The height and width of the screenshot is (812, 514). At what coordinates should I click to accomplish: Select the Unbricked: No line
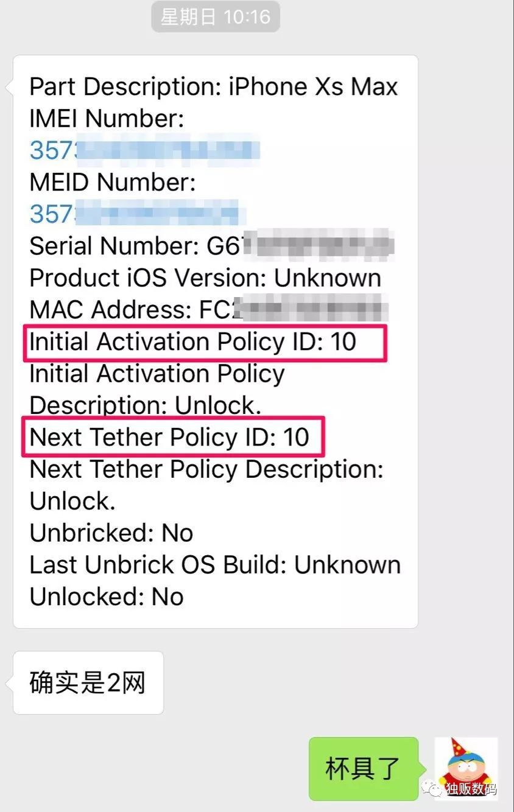coord(111,533)
